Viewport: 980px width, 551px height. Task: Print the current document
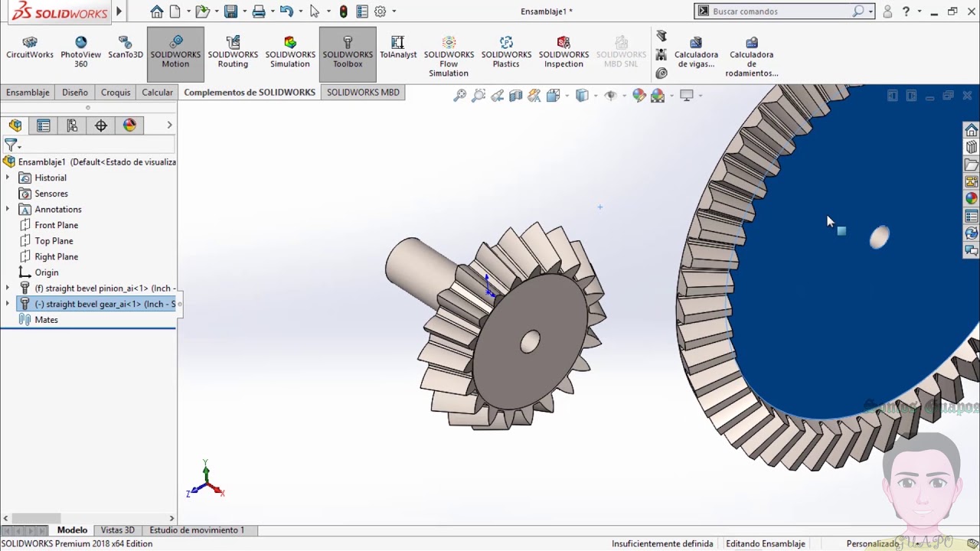coord(259,11)
